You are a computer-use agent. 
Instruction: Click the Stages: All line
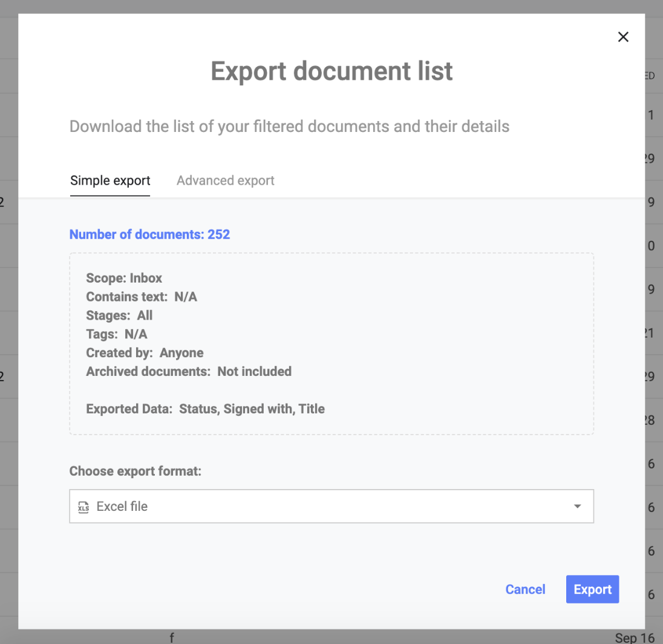(x=119, y=315)
